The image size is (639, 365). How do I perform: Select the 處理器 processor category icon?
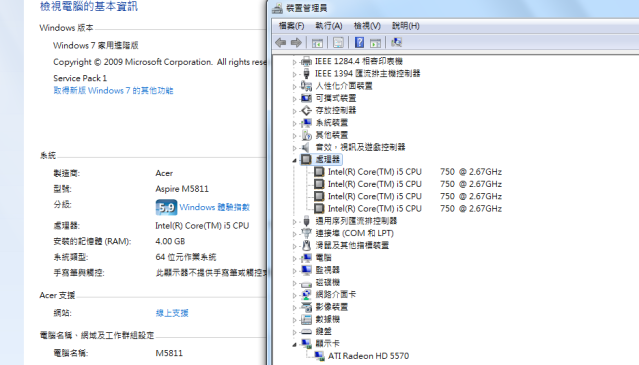(x=306, y=159)
